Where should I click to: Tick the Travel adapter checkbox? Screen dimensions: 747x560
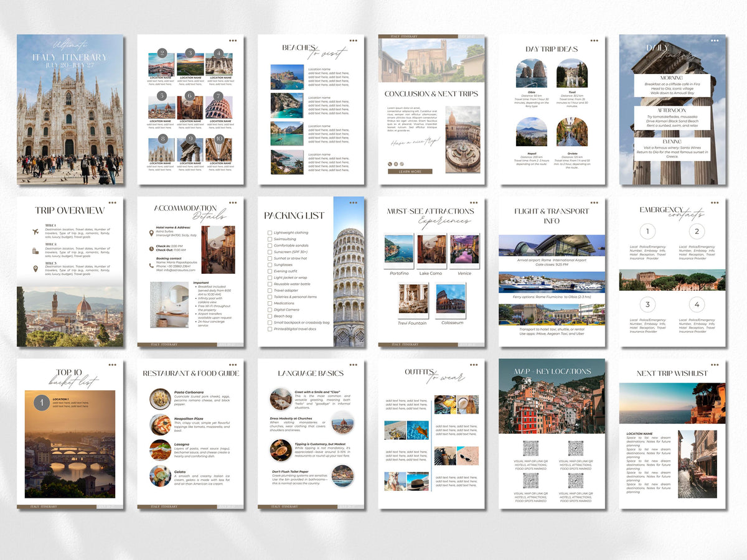click(270, 290)
